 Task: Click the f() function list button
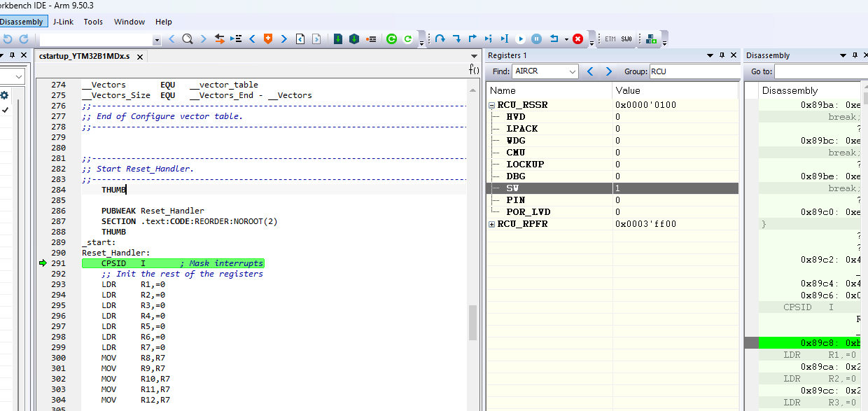point(474,70)
